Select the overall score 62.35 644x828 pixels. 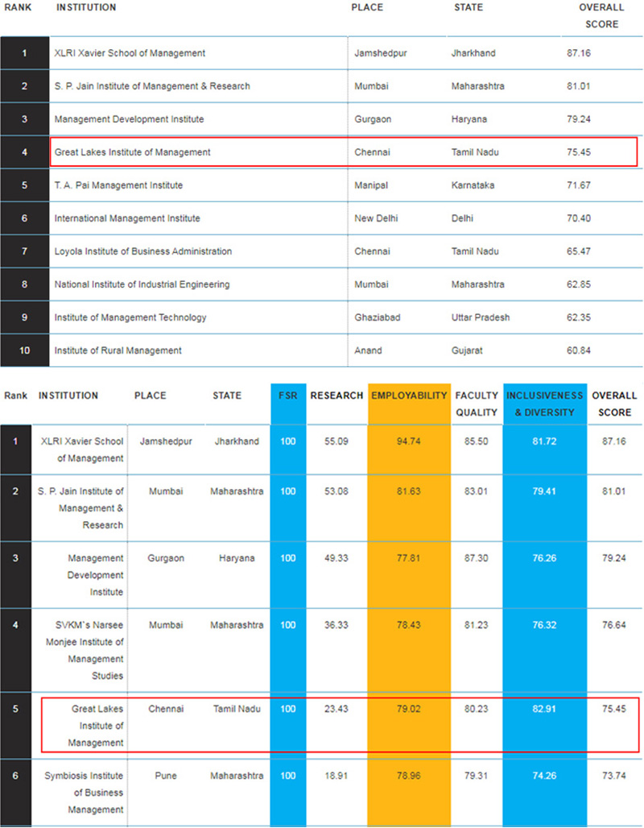[x=579, y=317]
